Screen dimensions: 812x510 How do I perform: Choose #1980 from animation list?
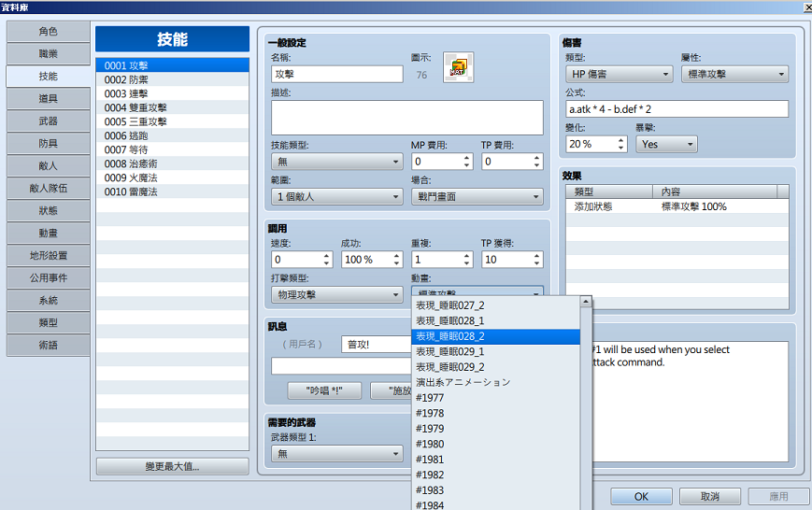(495, 445)
